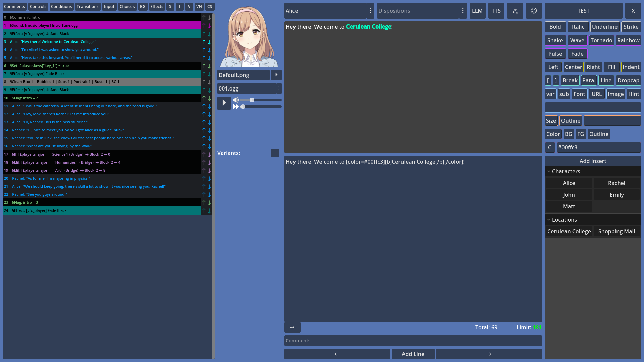
Task: Open the Transitions tab
Action: tap(87, 7)
